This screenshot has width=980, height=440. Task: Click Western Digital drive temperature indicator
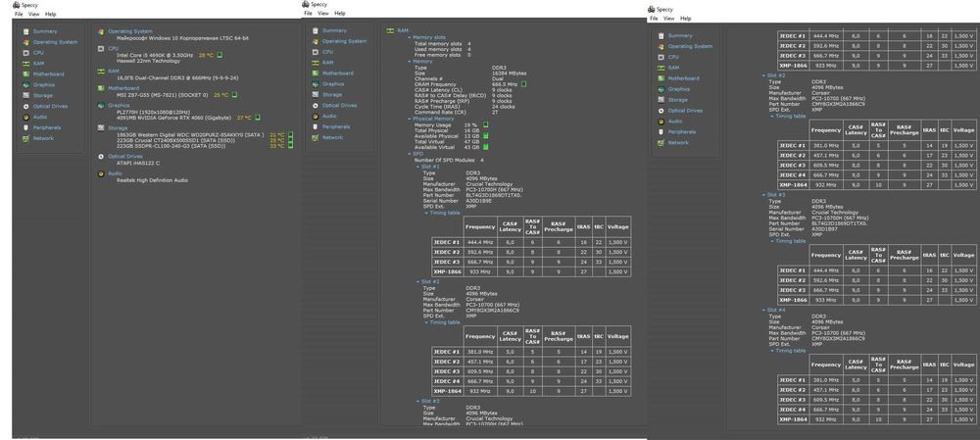pyautogui.click(x=290, y=134)
